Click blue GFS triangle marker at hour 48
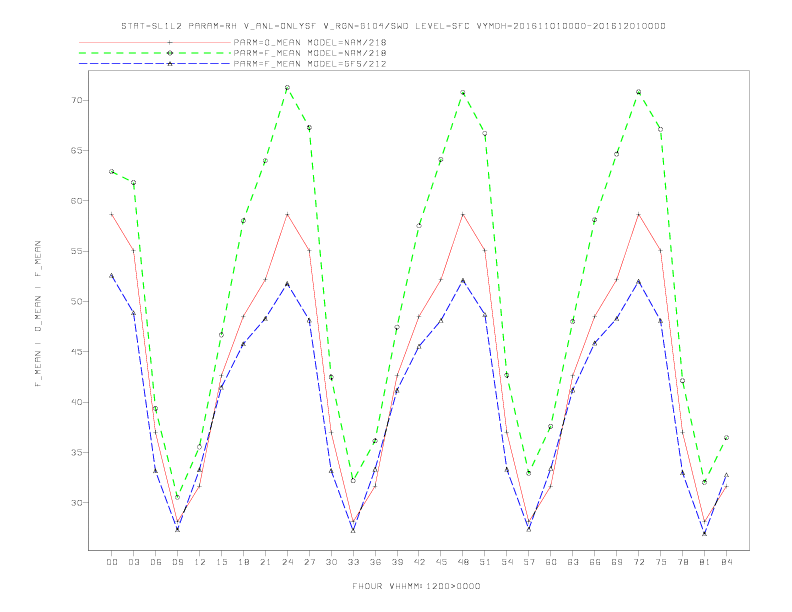This screenshot has width=792, height=612. (463, 280)
